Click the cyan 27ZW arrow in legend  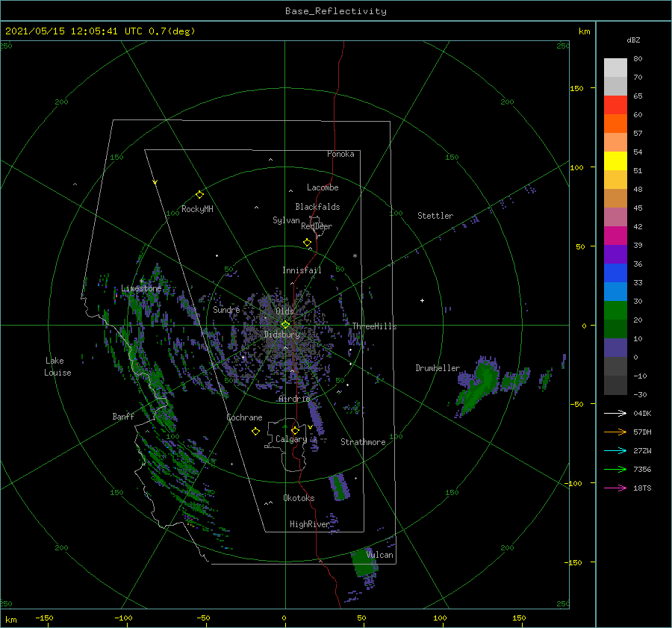point(615,450)
